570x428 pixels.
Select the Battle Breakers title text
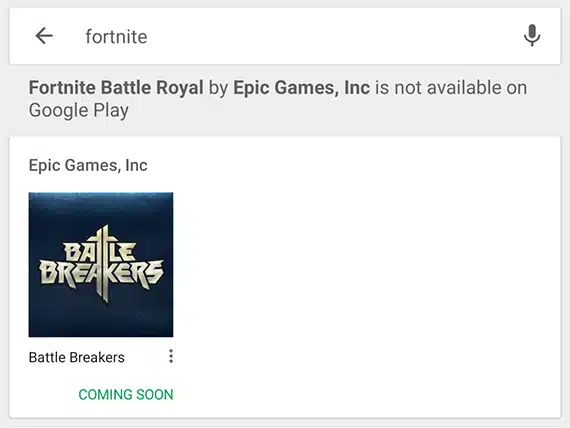click(77, 357)
